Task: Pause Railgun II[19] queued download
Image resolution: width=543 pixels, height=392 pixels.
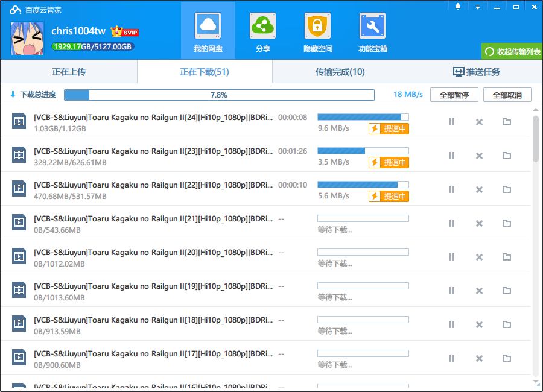Action: [x=451, y=291]
